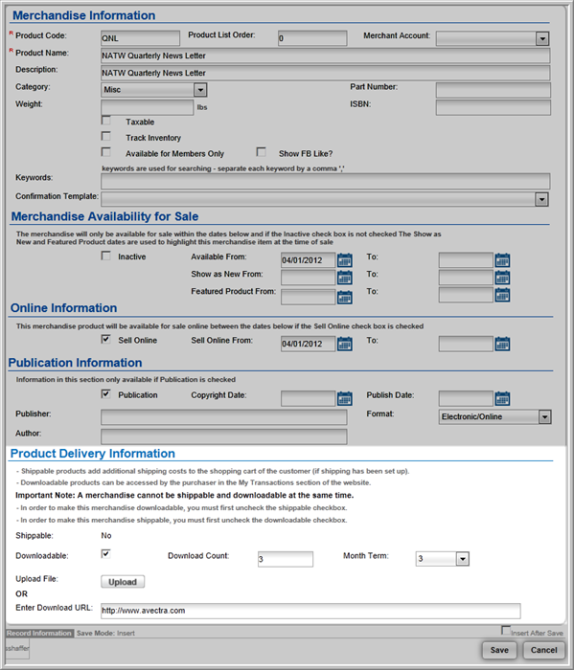Viewport: 574px width, 670px height.
Task: Click the Product List Order field
Action: [x=312, y=38]
